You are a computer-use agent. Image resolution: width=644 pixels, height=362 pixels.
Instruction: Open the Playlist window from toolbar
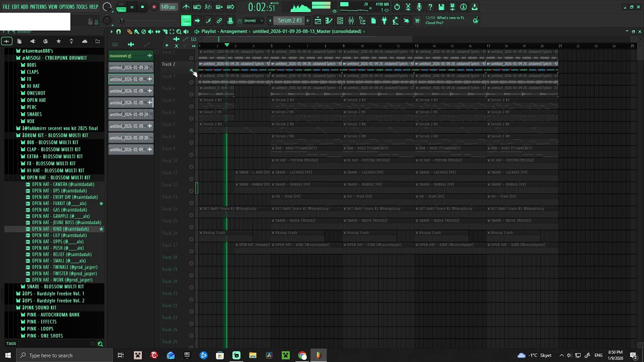pos(318,21)
